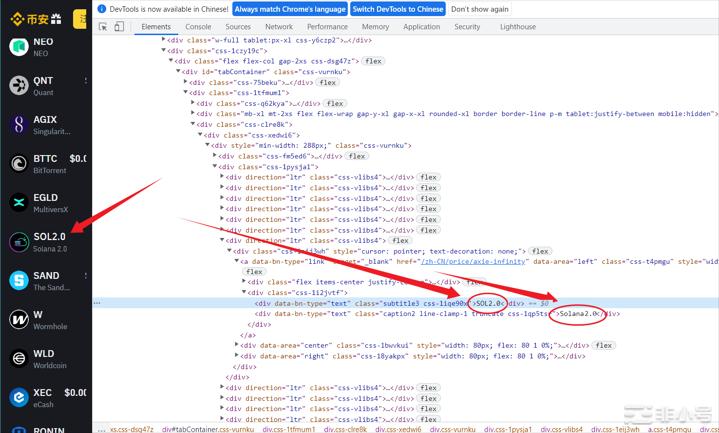This screenshot has height=433, width=719.
Task: Click the three dots beside selected SOL2.0 node
Action: (x=97, y=303)
